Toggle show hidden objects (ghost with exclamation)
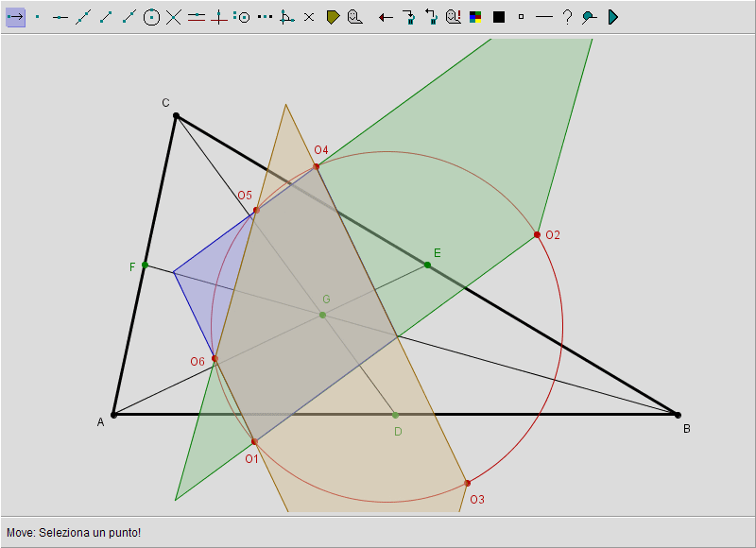The height and width of the screenshot is (548, 756). [454, 17]
